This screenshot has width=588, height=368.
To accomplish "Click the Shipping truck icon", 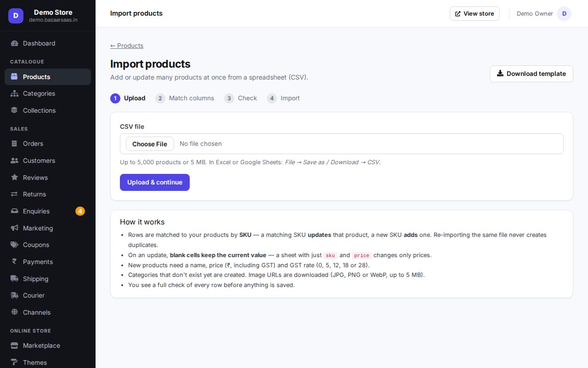I will click(x=14, y=279).
